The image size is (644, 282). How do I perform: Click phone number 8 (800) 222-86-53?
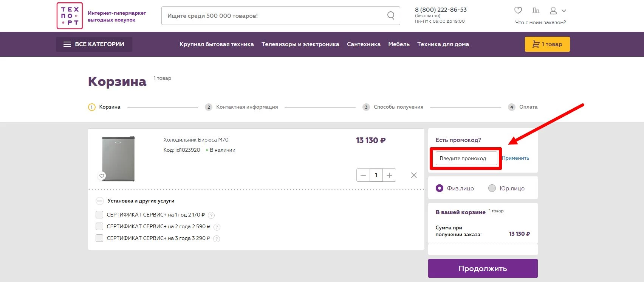point(441,10)
